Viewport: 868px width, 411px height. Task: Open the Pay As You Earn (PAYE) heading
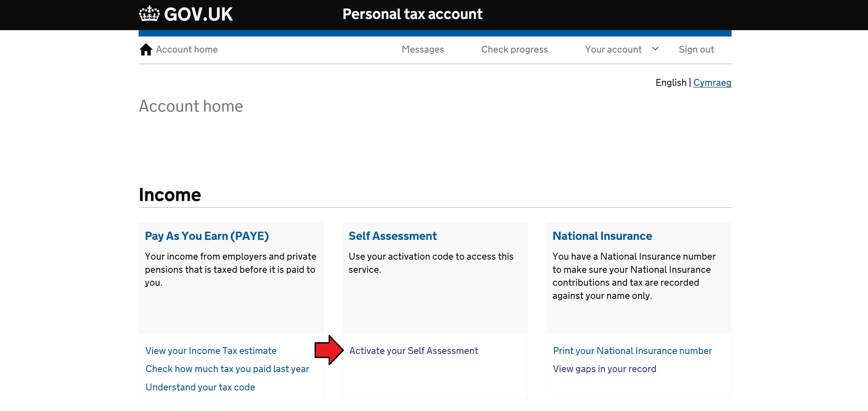[x=207, y=236]
